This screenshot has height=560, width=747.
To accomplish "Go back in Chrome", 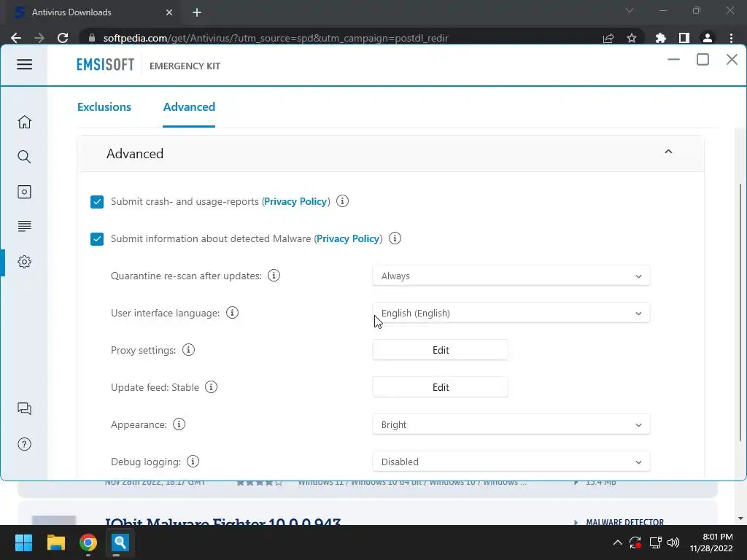I will (x=16, y=38).
